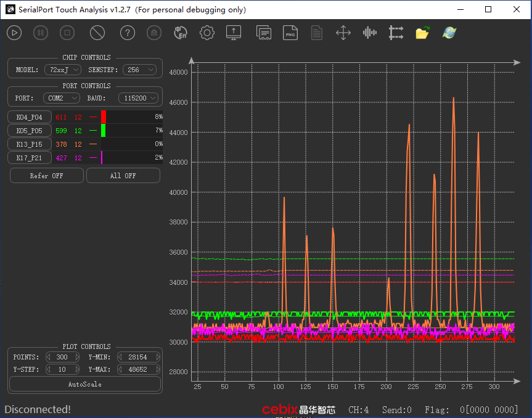This screenshot has width=532, height=418.
Task: Click the POINTS value field 300
Action: [x=62, y=357]
